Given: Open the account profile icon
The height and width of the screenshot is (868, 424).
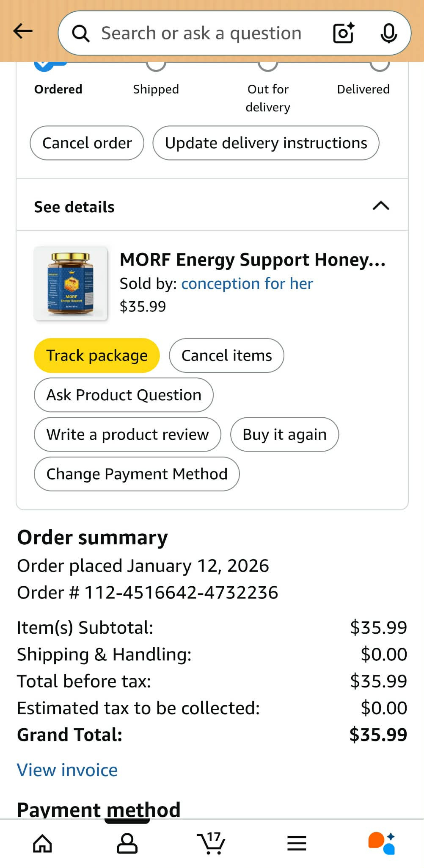Looking at the screenshot, I should [127, 843].
